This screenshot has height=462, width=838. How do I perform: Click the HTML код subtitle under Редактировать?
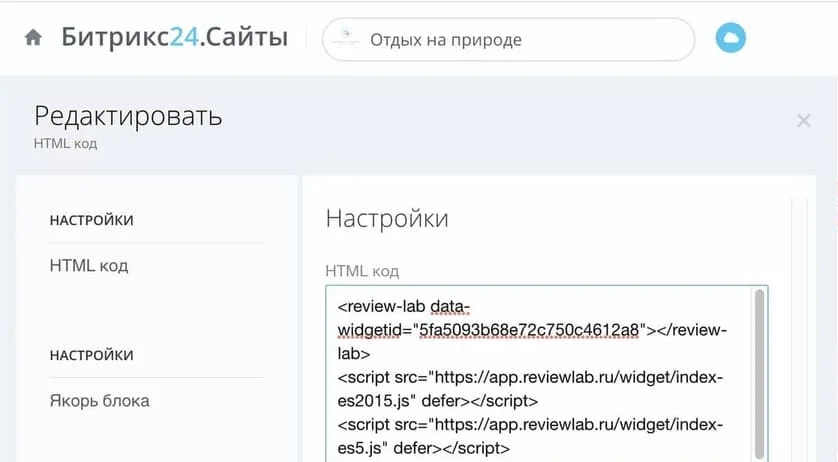[x=65, y=143]
